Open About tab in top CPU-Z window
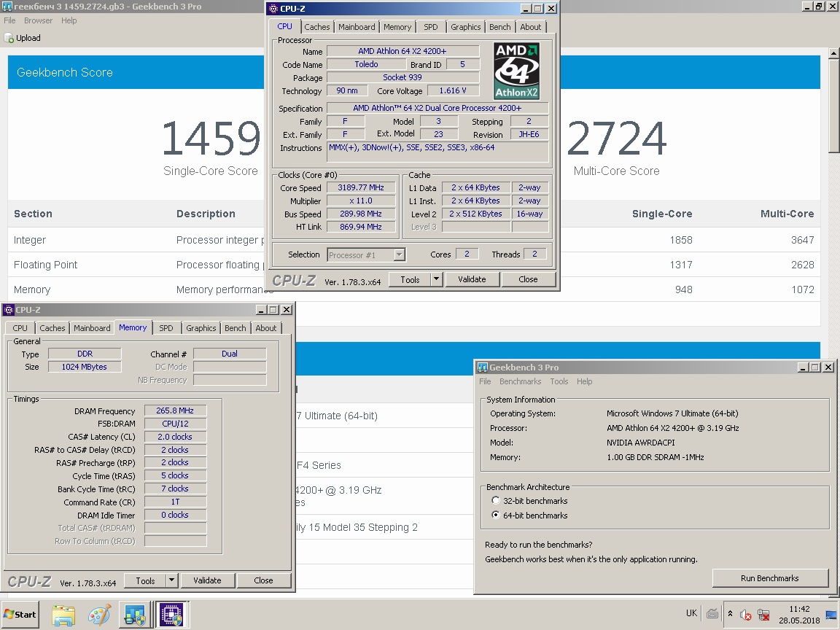840x630 pixels. tap(530, 27)
